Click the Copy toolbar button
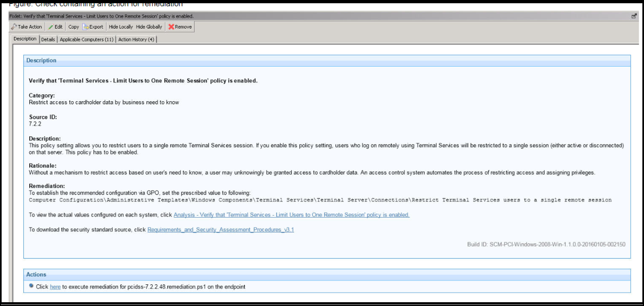Screen dimensions: 644x306 pos(74,27)
